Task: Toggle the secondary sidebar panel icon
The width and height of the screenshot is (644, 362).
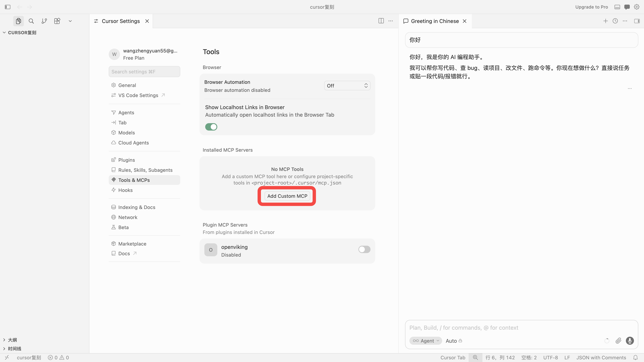Action: click(x=637, y=21)
